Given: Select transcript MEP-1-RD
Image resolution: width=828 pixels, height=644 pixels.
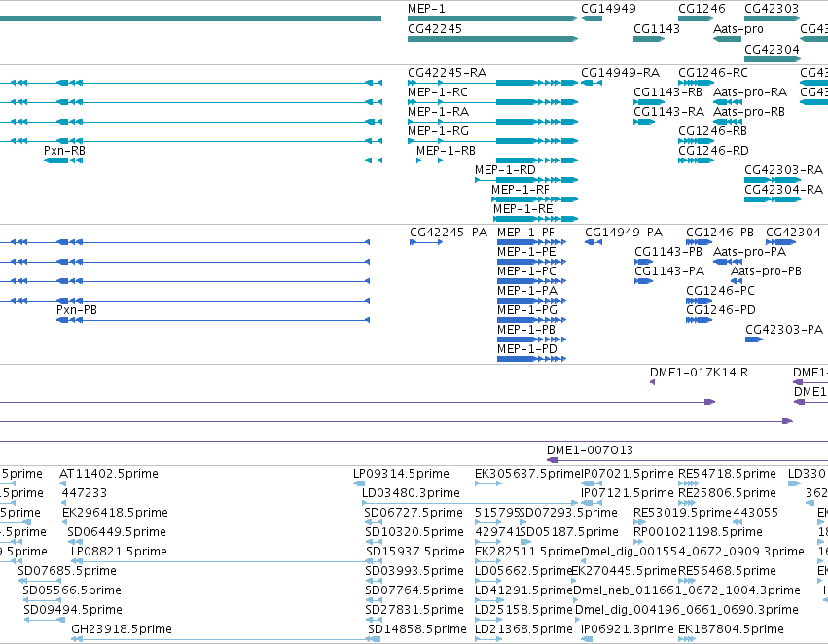Looking at the screenshot, I should click(526, 180).
